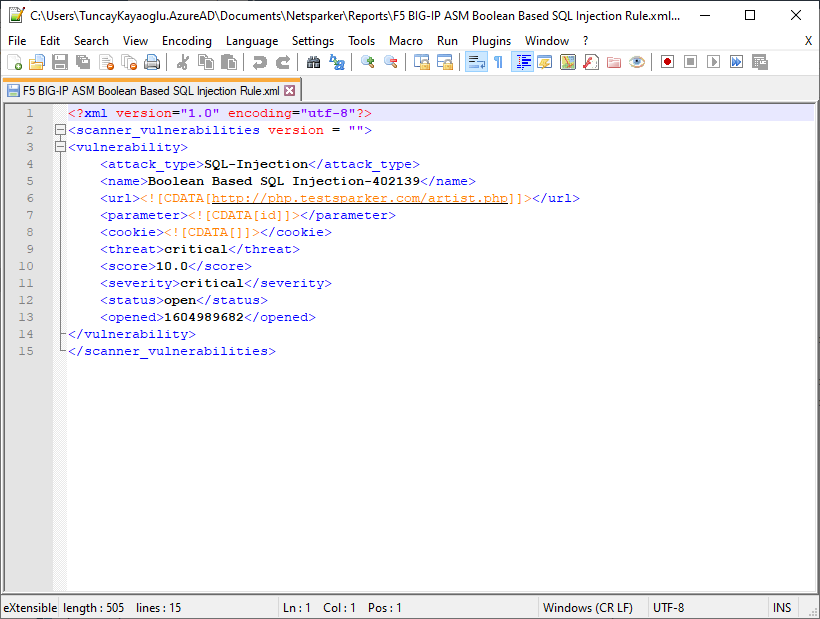Close the SQL Injection Rule.xml tab
The height and width of the screenshot is (619, 820).
tap(290, 91)
